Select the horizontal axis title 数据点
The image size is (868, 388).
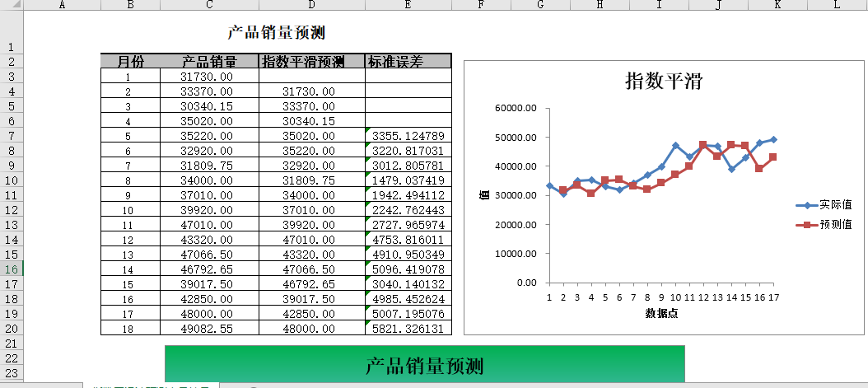click(661, 314)
